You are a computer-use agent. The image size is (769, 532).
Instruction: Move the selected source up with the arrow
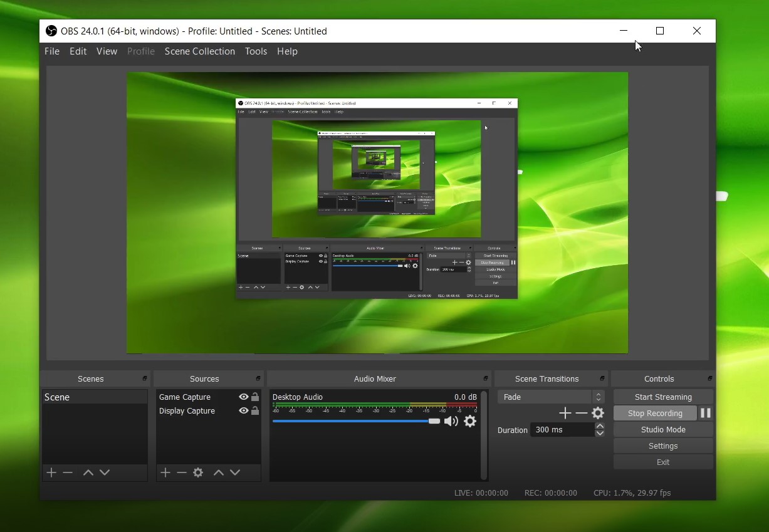click(x=218, y=472)
